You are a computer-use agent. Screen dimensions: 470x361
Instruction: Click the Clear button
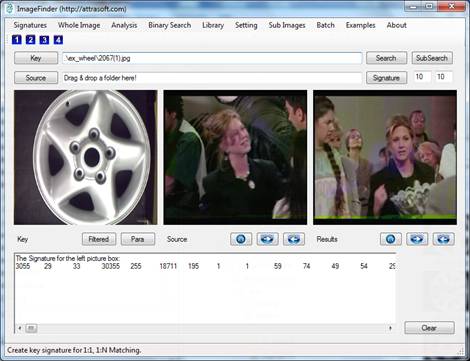click(x=429, y=328)
